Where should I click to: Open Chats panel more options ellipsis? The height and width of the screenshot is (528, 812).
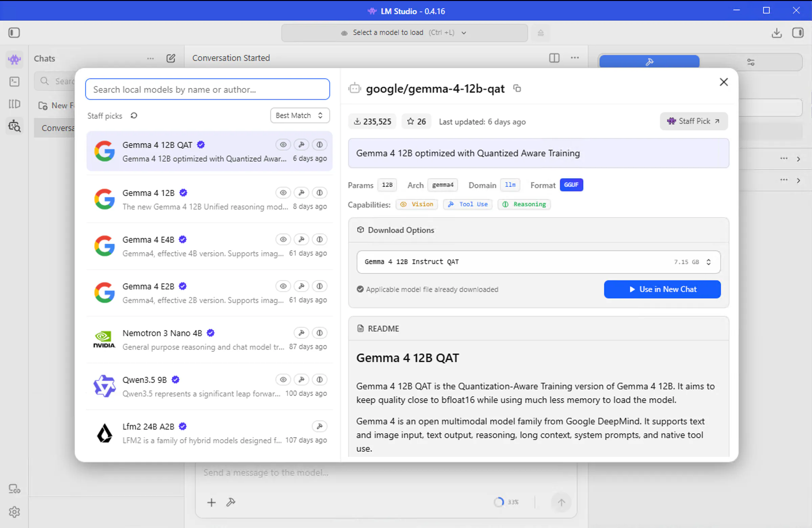[151, 58]
